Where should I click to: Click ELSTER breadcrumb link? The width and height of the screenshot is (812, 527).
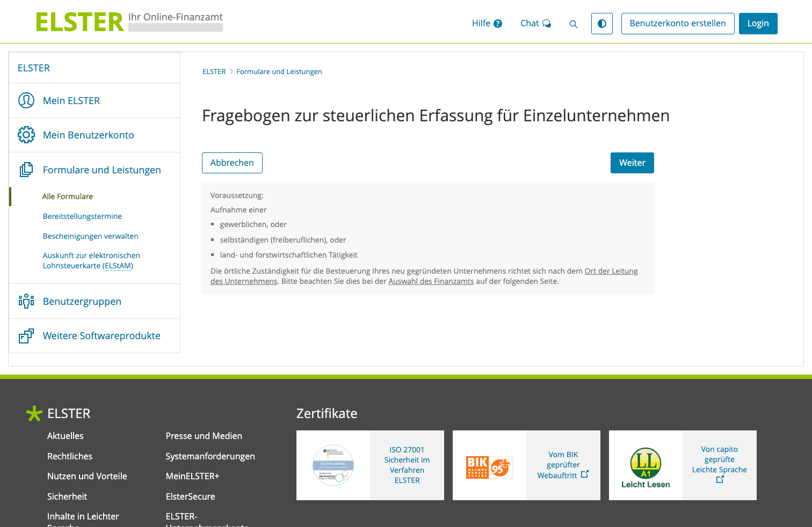point(214,71)
